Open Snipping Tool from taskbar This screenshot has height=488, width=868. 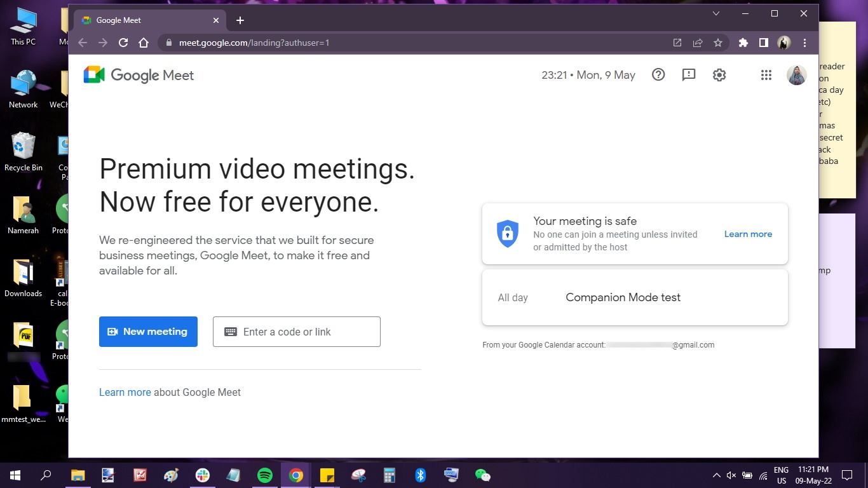click(358, 475)
